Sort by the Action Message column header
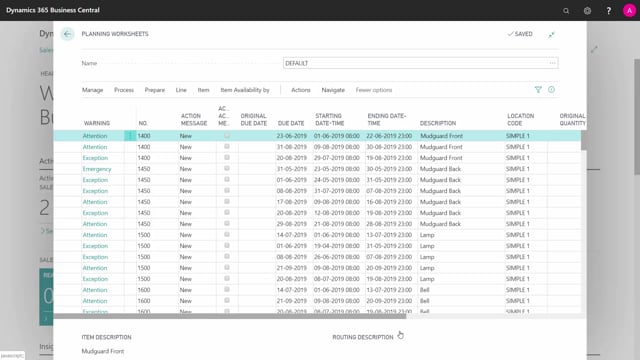Screen dimensions: 640x360 pos(194,120)
